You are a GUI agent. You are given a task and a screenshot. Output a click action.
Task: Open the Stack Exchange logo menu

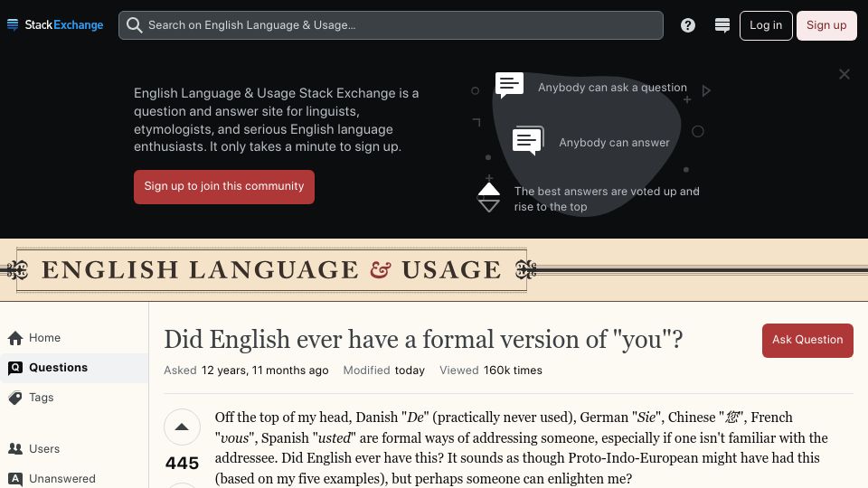[x=55, y=25]
